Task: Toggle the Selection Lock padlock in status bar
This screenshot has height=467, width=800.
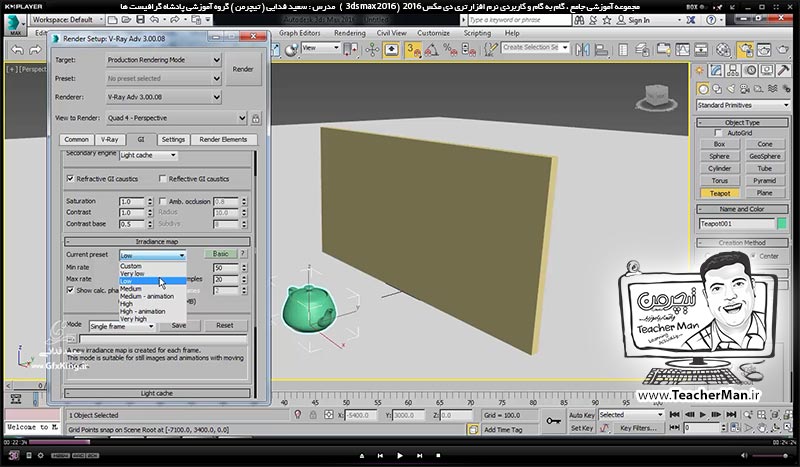Action: (x=313, y=415)
